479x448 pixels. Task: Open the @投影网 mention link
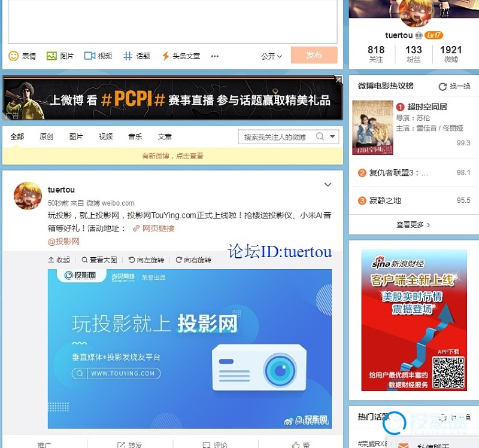(x=63, y=242)
